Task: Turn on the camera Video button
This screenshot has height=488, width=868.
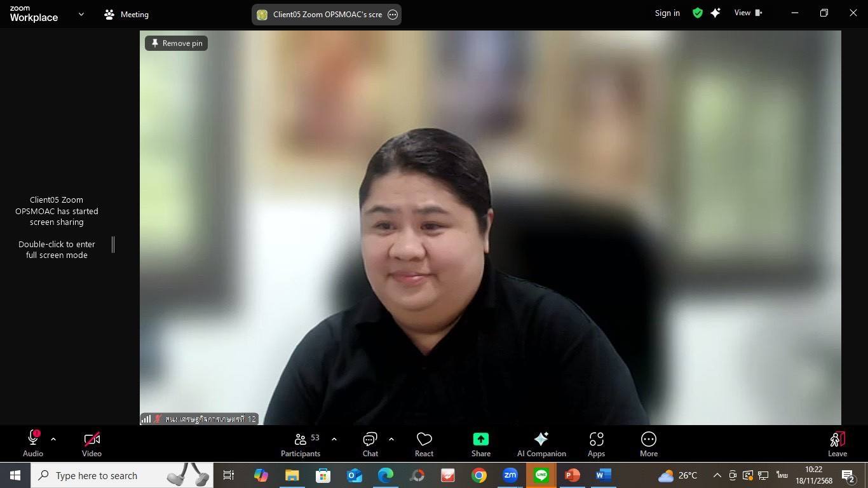Action: click(92, 444)
